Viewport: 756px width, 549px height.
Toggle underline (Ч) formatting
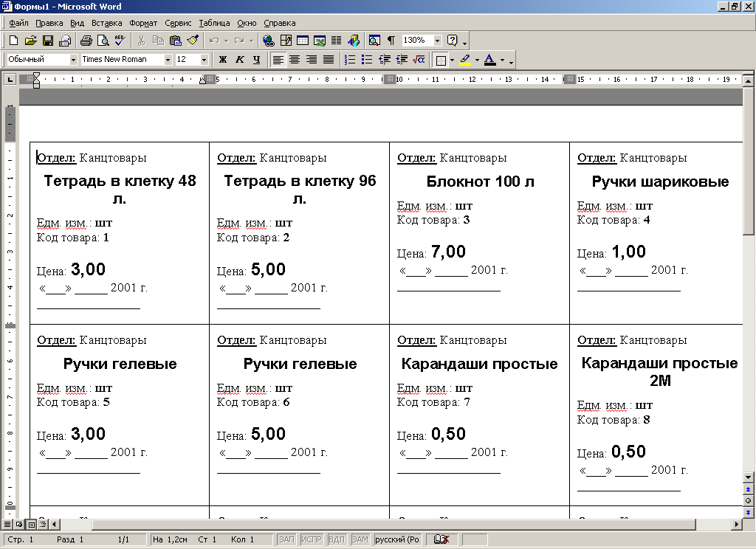256,59
